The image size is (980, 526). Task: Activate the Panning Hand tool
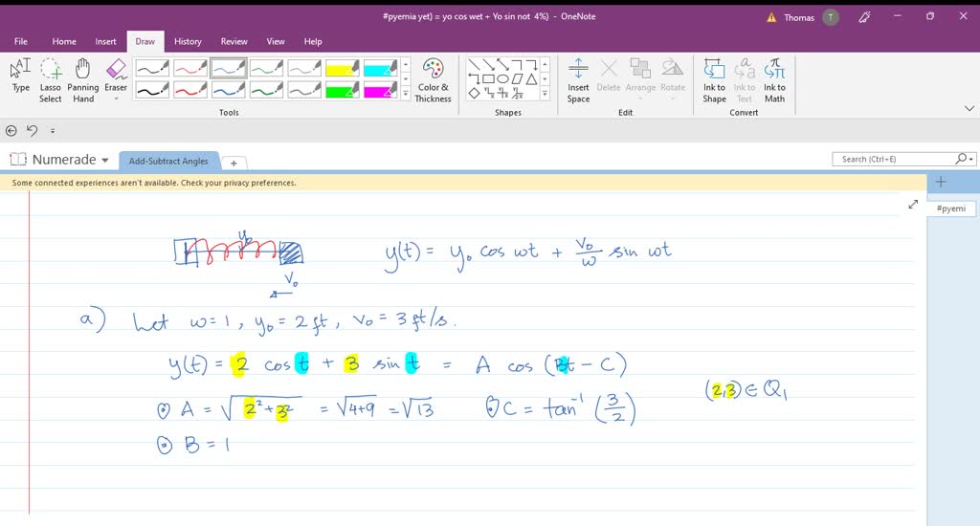[83, 79]
